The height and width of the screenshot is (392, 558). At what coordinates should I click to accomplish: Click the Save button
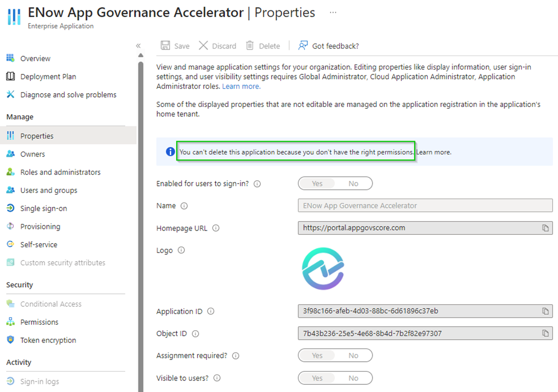[174, 46]
